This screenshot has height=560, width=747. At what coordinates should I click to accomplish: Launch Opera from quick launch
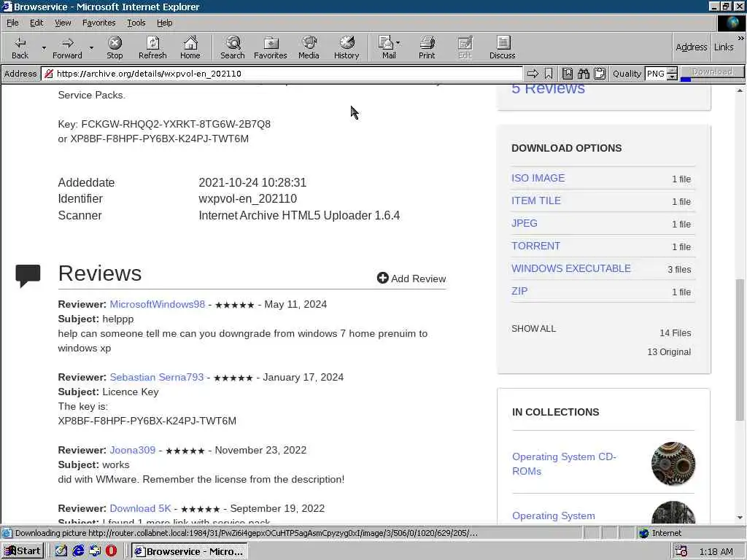pos(111,551)
